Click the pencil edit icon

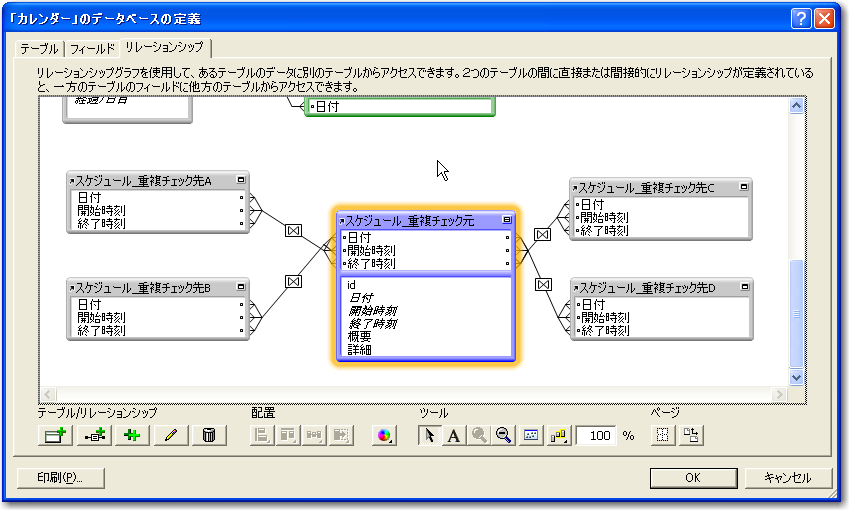[x=170, y=435]
